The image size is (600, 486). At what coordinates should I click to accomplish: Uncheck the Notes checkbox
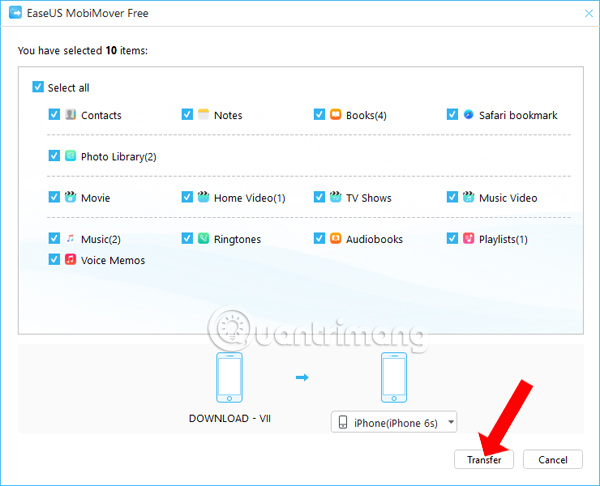coord(187,114)
